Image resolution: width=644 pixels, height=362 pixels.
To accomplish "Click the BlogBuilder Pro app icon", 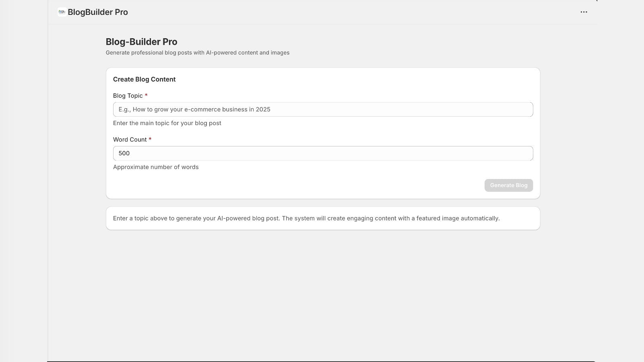I will 62,12.
